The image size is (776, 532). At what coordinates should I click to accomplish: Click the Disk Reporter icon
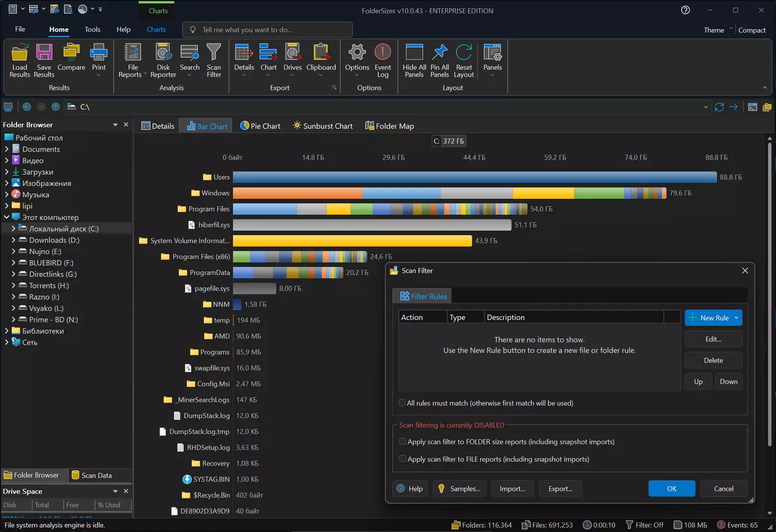pos(163,53)
